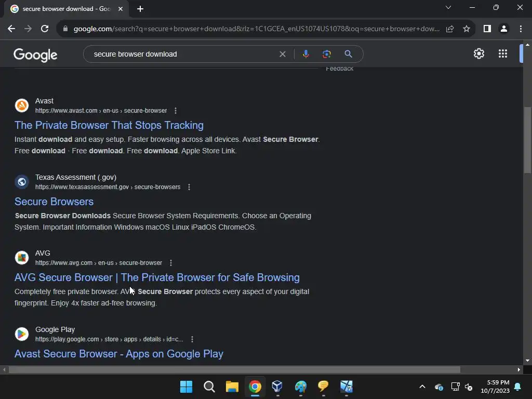Viewport: 532px width, 399px height.
Task: Open Windows taskbar search
Action: pyautogui.click(x=209, y=387)
